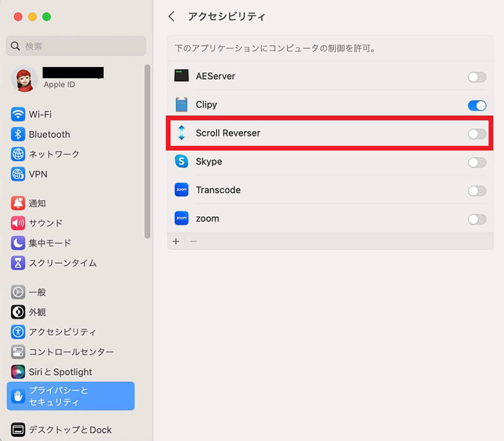
Task: Turn on the Skype toggle
Action: (477, 162)
